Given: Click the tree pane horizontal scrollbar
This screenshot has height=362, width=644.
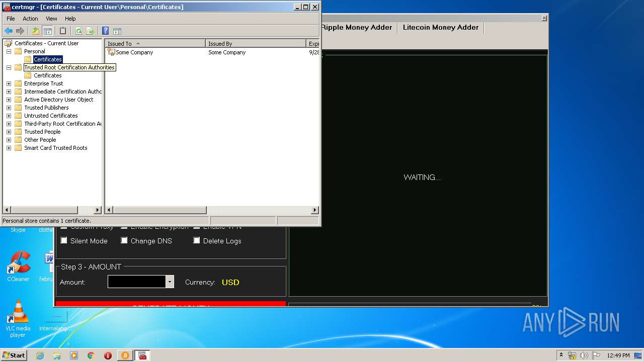Looking at the screenshot, I should (52, 210).
